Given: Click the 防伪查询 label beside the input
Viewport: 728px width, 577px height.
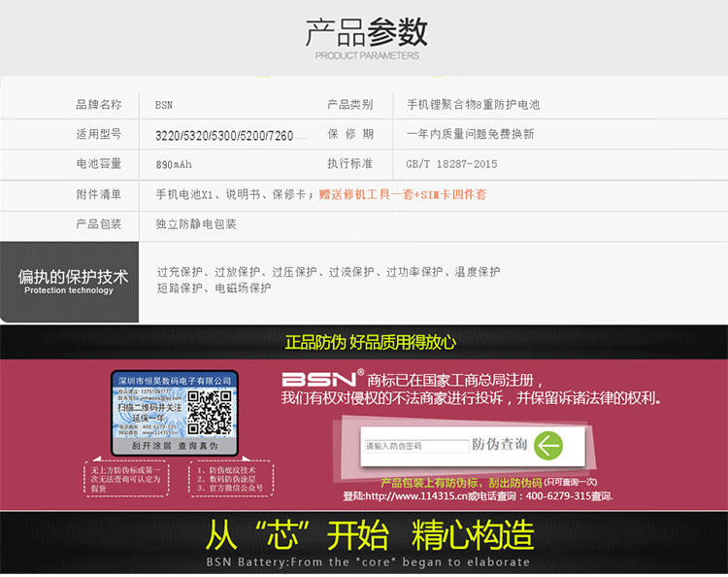Looking at the screenshot, I should [499, 445].
